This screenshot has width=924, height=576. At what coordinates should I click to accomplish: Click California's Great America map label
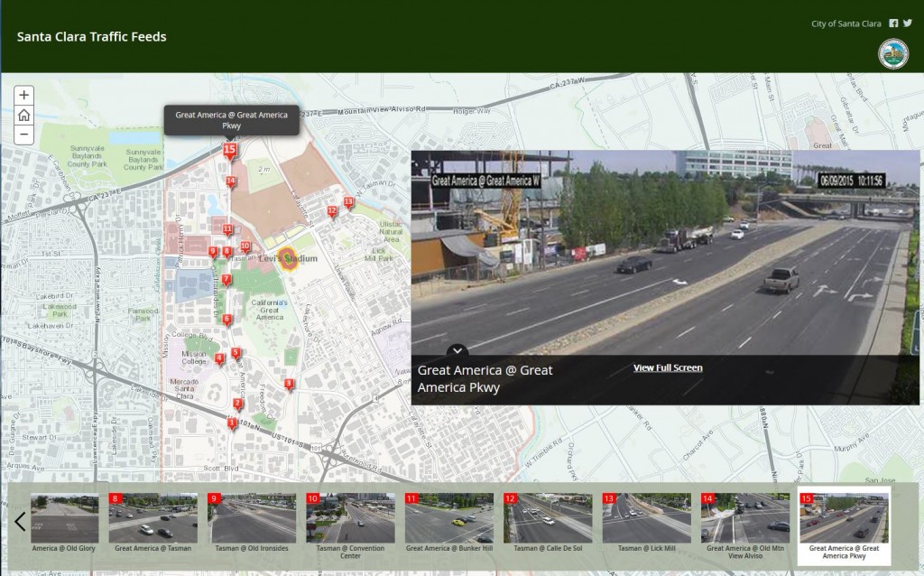[x=269, y=310]
